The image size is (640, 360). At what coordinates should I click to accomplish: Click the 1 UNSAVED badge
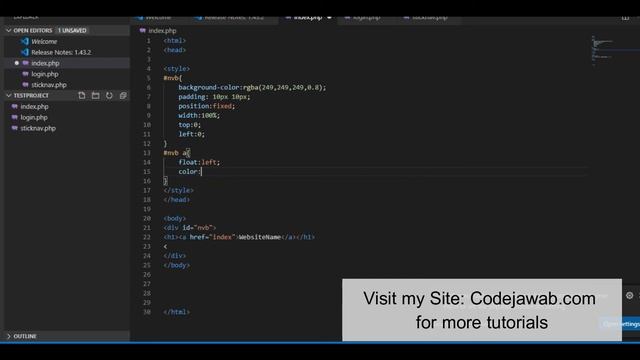[72, 31]
